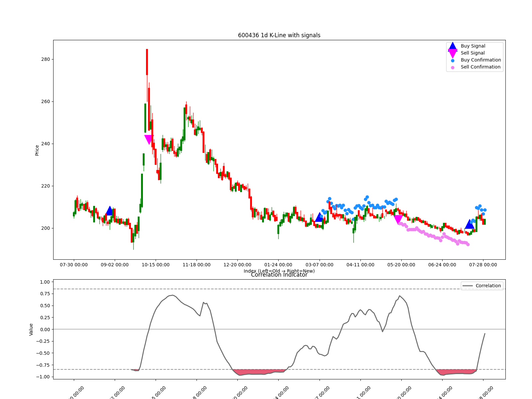Click the 'Buy Signal' legend label
The image size is (532, 399).
(473, 46)
